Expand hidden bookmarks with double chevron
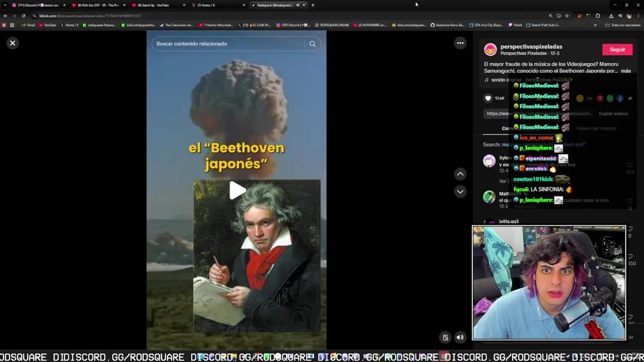 (x=595, y=25)
